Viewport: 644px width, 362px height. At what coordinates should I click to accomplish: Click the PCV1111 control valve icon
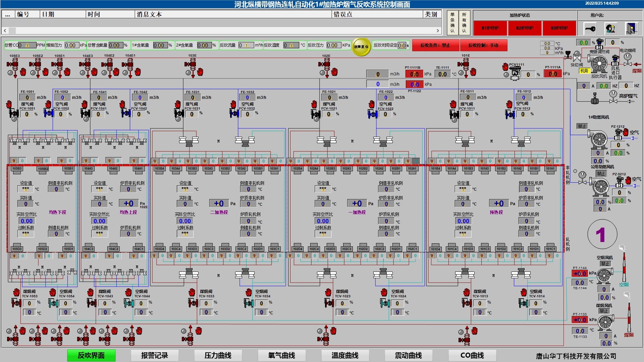[515, 73]
